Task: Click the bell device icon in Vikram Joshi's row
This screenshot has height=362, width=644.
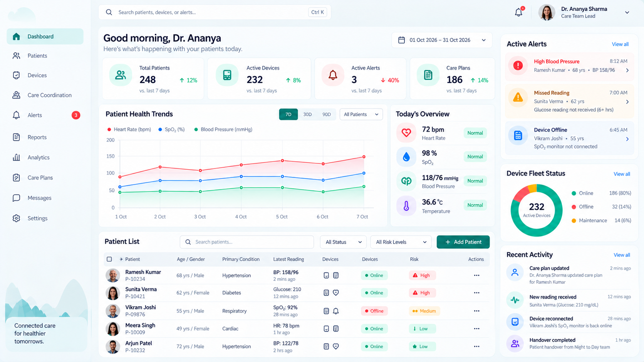Action: coord(336,311)
